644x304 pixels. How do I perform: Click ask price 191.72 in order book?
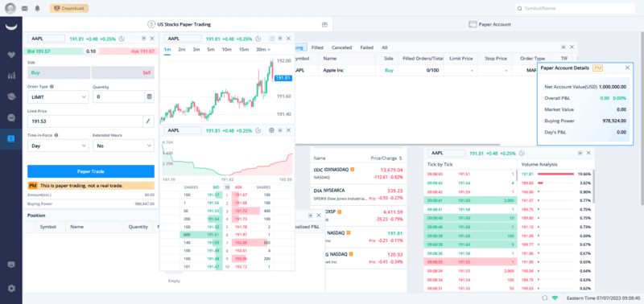click(241, 211)
